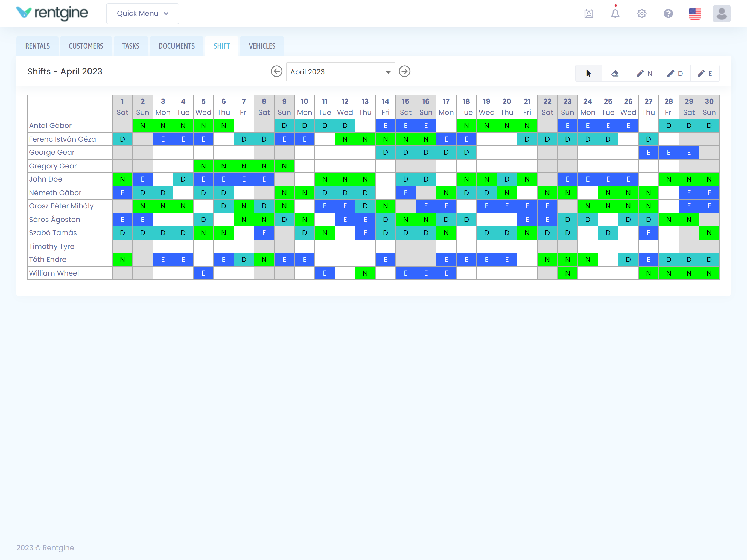This screenshot has height=560, width=747.
Task: Go to previous month arrow
Action: click(276, 72)
